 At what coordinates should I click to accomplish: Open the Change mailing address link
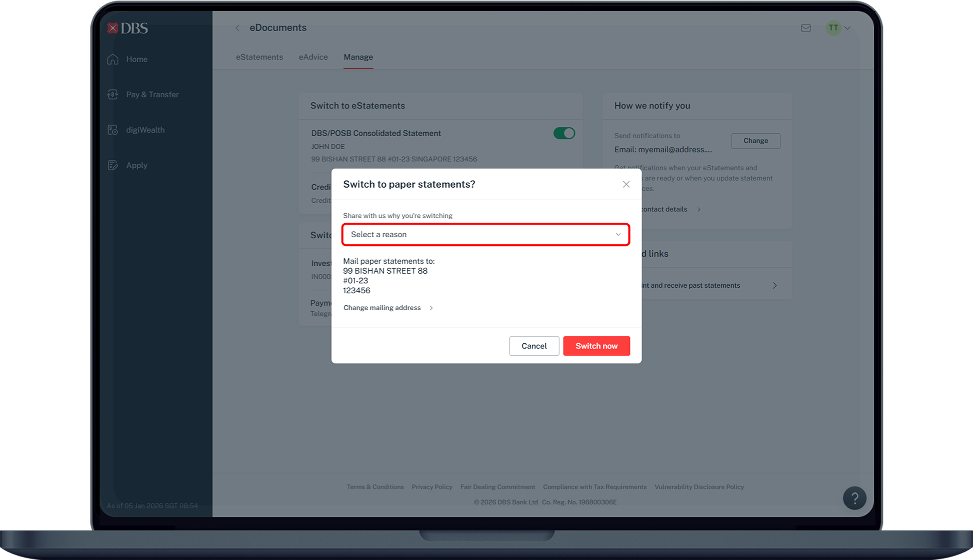(382, 308)
